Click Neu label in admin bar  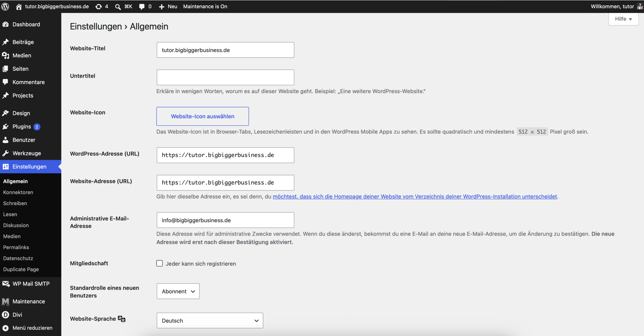click(x=172, y=7)
